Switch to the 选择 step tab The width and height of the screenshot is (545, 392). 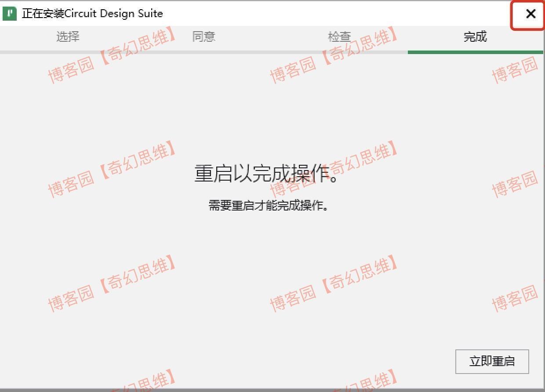coord(68,37)
